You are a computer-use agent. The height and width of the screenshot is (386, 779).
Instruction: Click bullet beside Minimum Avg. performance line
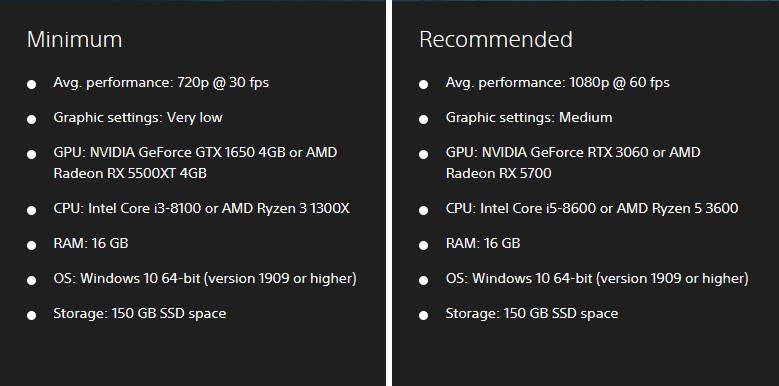coord(31,84)
